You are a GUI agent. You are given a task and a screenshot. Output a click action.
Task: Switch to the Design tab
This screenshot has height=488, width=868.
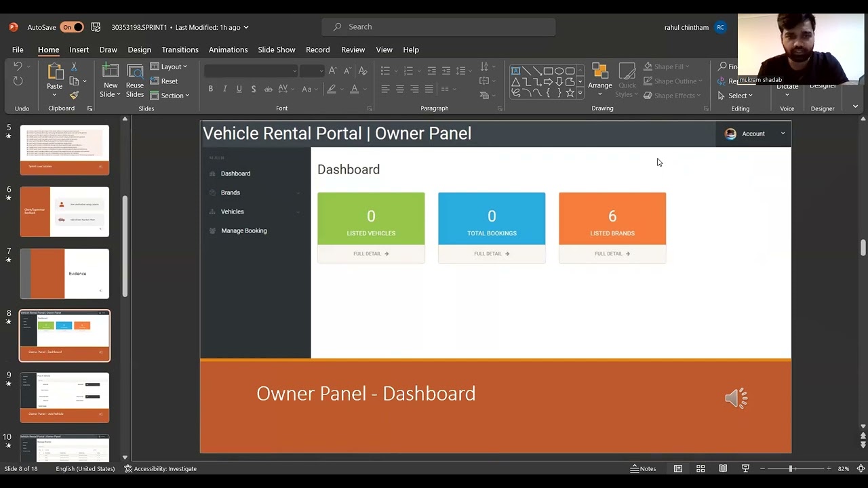[139, 49]
